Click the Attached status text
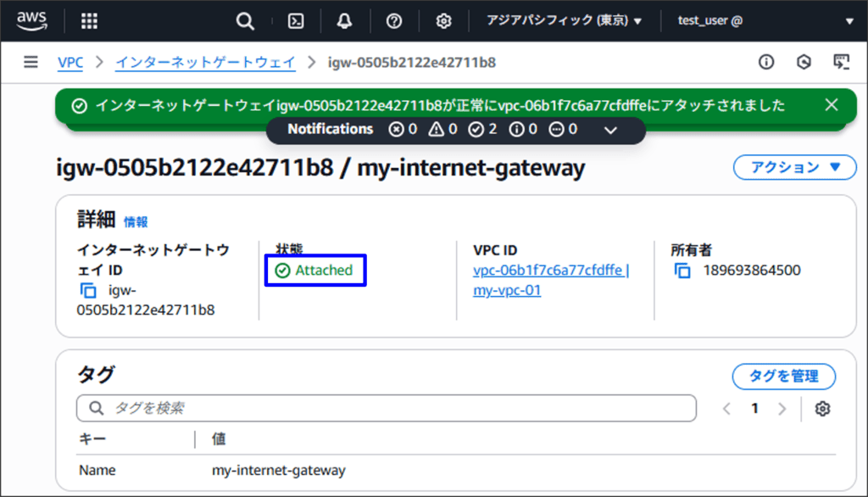The height and width of the screenshot is (497, 868). pyautogui.click(x=324, y=271)
